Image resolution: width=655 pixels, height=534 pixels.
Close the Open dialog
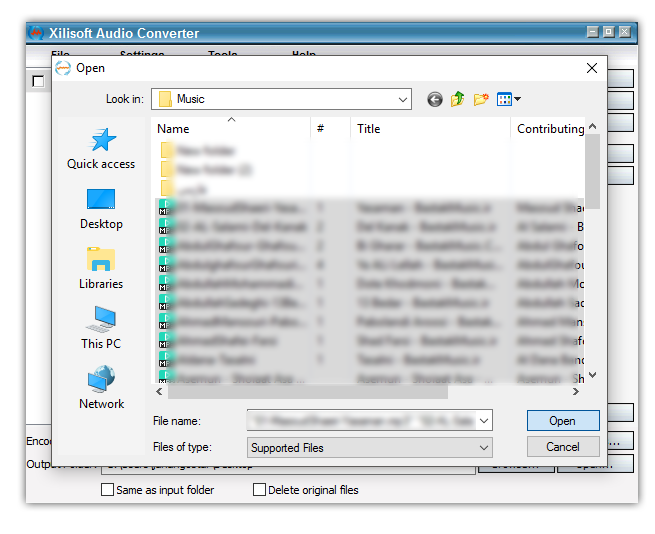(x=592, y=68)
